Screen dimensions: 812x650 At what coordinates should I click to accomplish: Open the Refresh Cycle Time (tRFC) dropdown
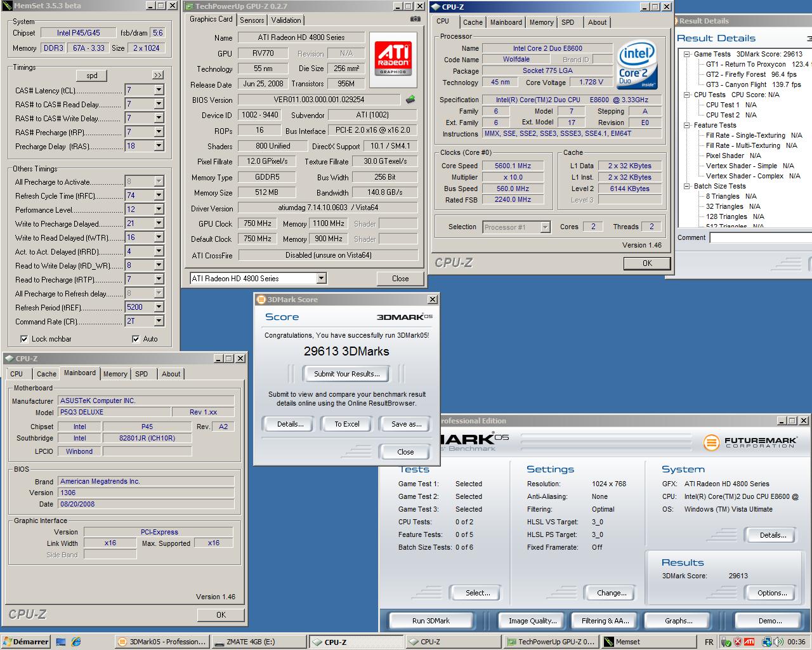click(x=159, y=196)
